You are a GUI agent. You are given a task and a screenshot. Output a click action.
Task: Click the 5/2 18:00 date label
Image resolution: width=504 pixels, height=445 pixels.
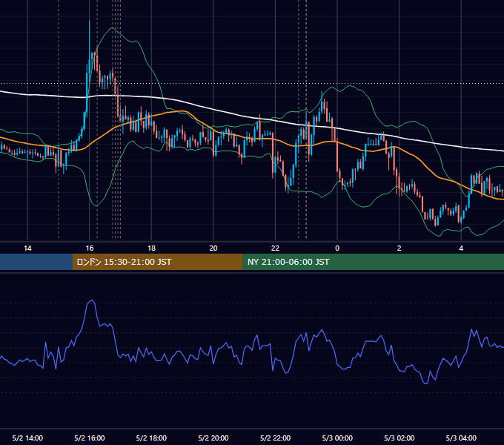(x=151, y=438)
